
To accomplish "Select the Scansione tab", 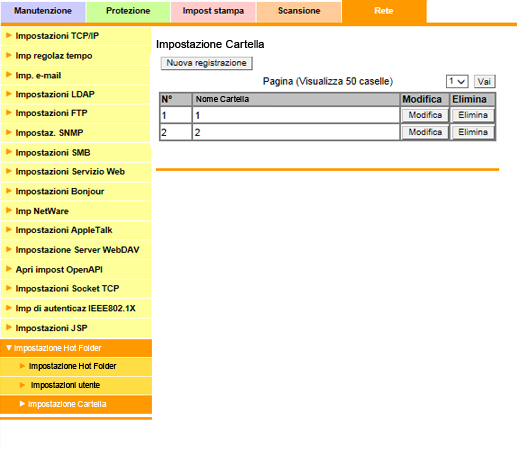I will coord(299,11).
